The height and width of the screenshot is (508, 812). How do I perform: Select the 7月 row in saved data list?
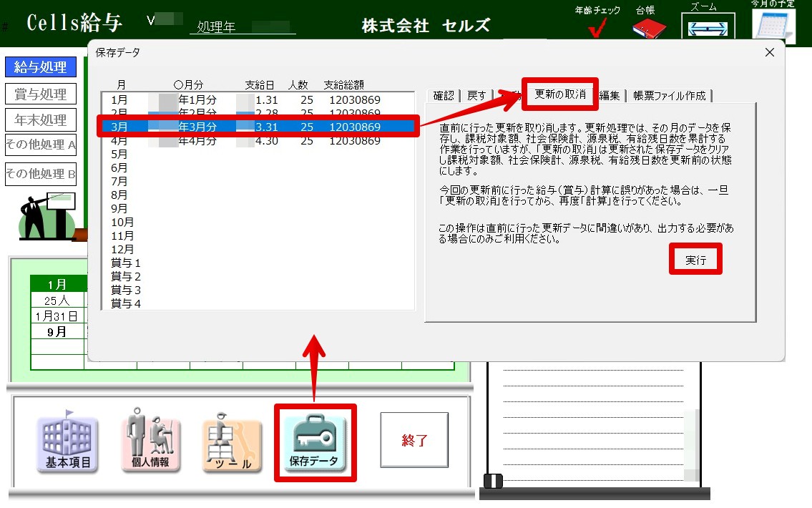[x=258, y=181]
